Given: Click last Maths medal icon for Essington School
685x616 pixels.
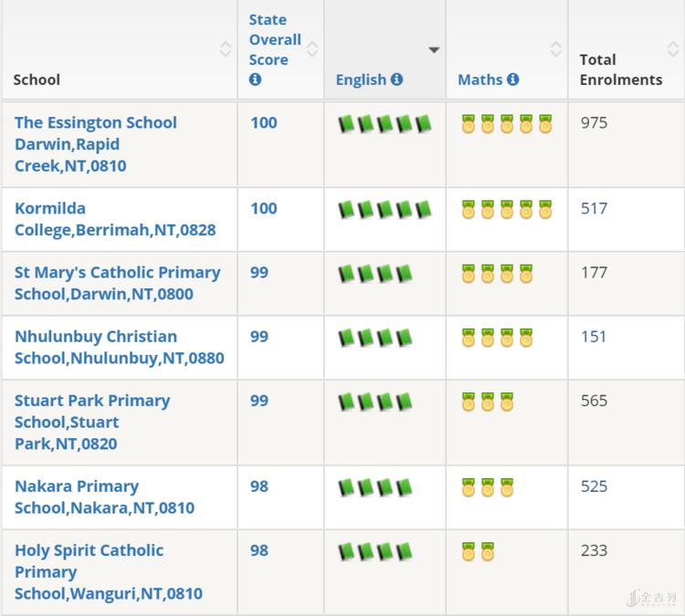Looking at the screenshot, I should [545, 123].
